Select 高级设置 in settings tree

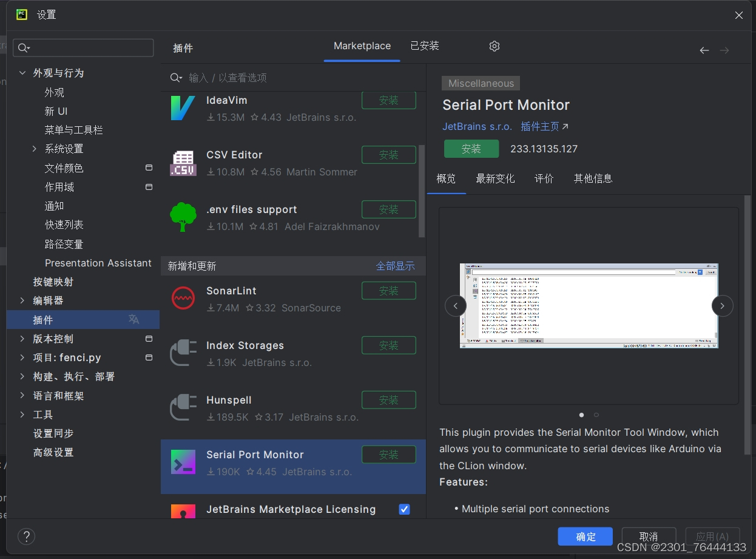click(53, 452)
